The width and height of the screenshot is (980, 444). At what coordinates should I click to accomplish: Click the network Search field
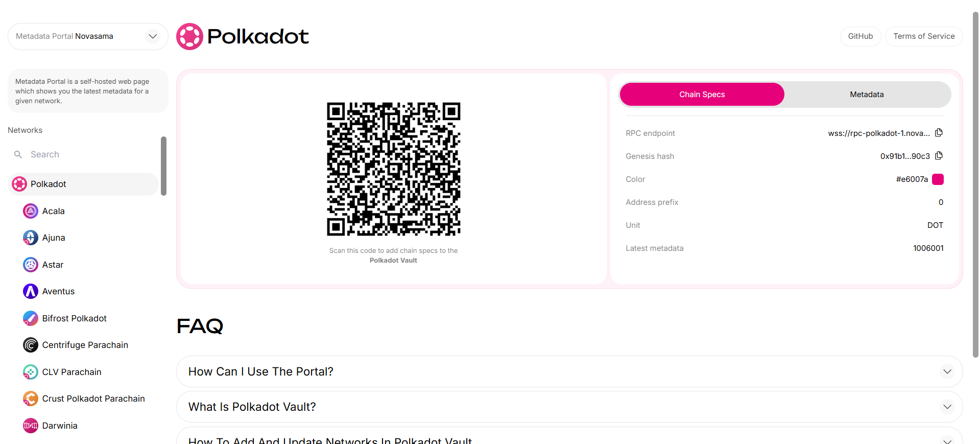(87, 154)
